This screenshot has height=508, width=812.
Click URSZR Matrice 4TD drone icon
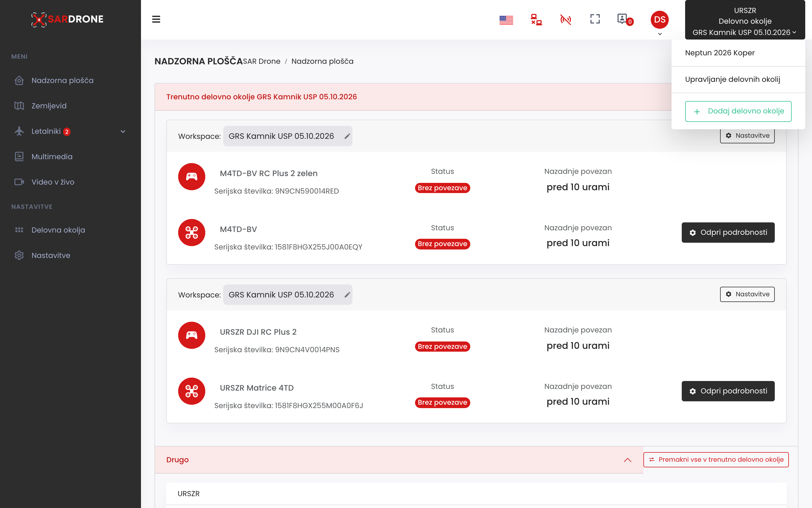click(192, 391)
